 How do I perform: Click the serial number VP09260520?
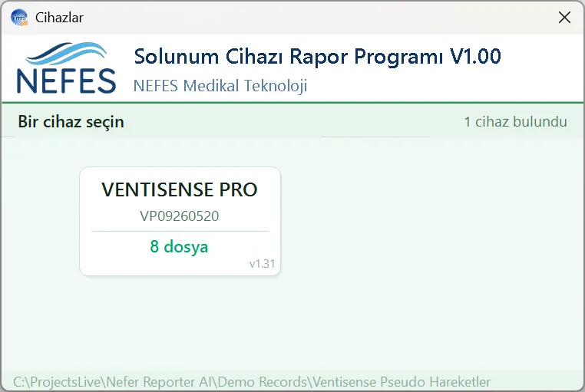pyautogui.click(x=180, y=216)
